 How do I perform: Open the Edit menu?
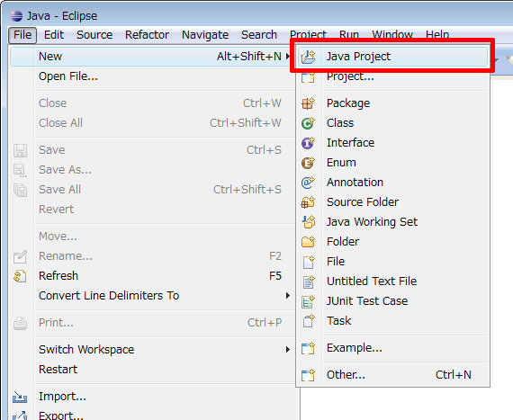coord(54,35)
